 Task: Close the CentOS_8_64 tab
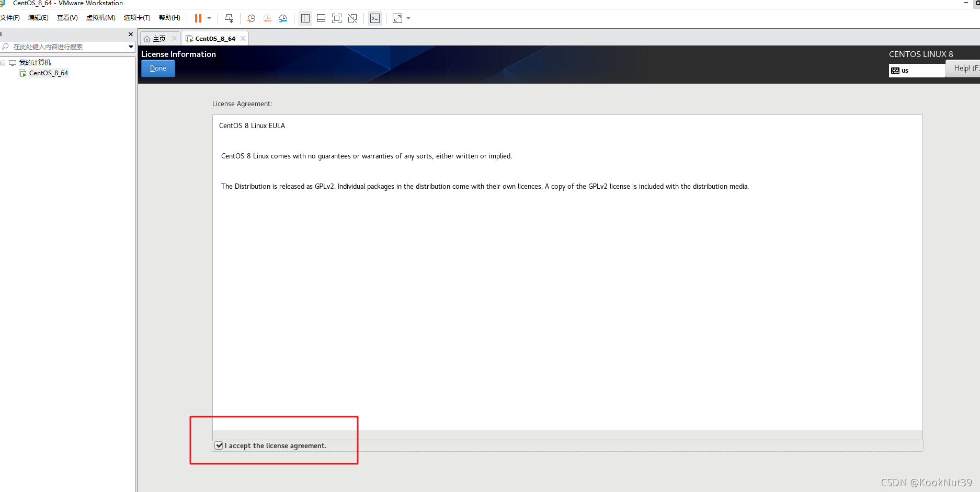[x=243, y=39]
